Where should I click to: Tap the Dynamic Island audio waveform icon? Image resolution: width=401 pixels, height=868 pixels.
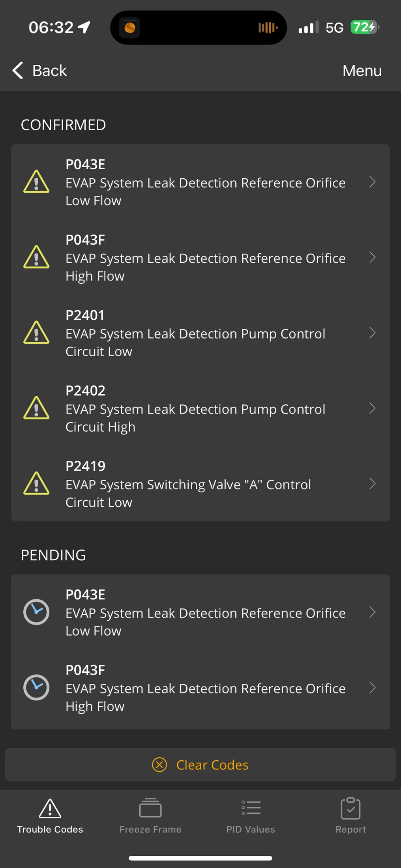click(x=268, y=28)
